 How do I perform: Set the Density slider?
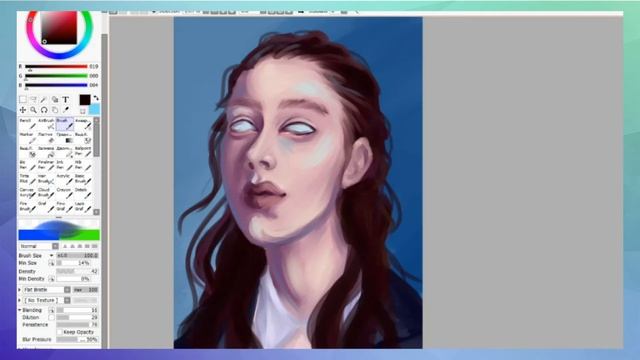click(77, 271)
